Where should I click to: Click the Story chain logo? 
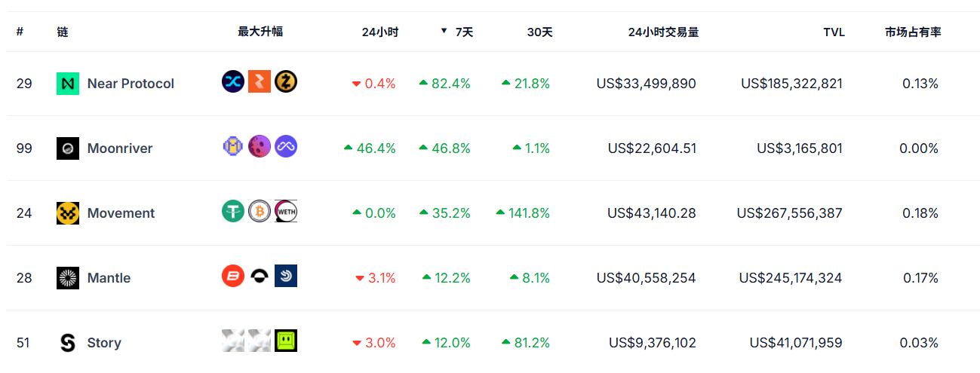68,343
